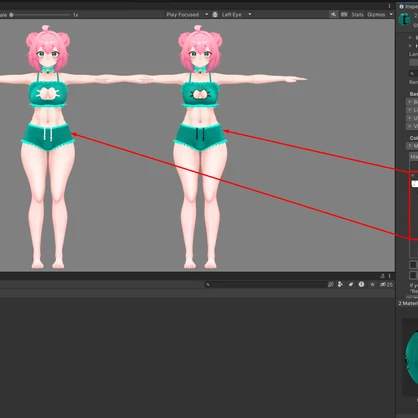Viewport: 418px width, 418px height.
Task: Adjust the Game view scale slider
Action: (41, 15)
